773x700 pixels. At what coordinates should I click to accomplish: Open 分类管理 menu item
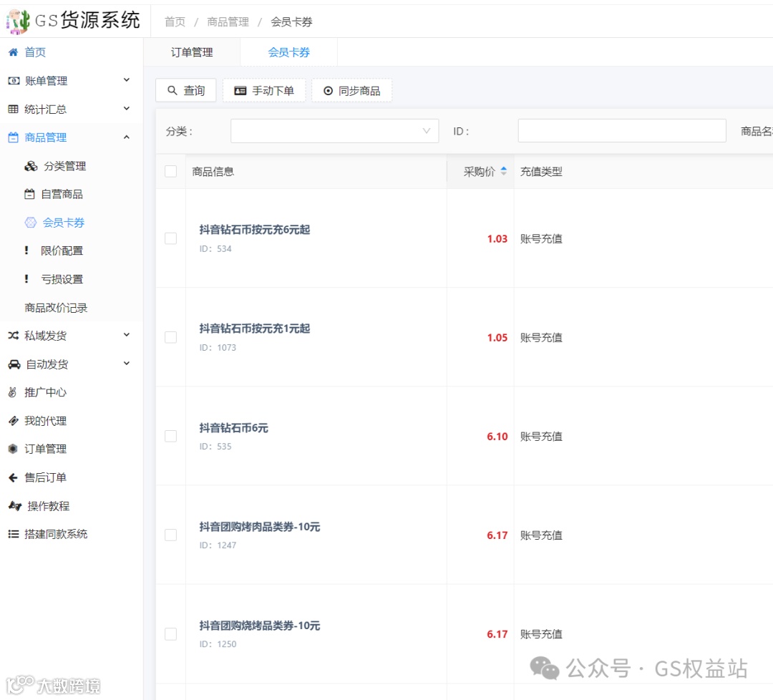[x=64, y=166]
